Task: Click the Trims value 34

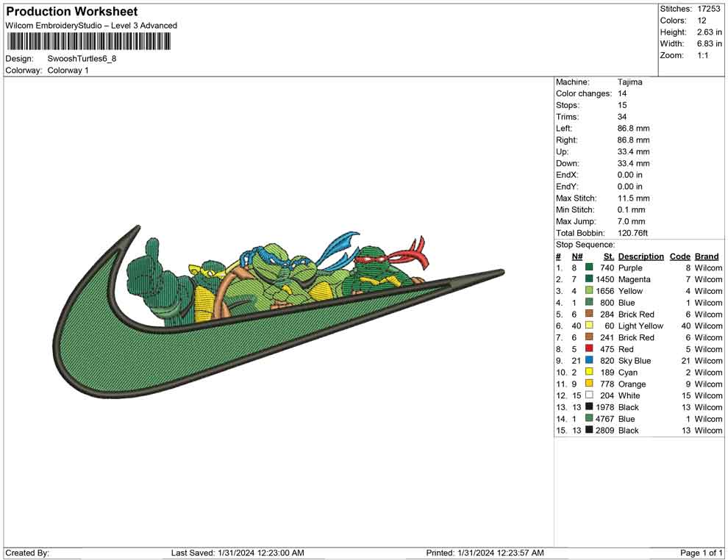Action: point(622,117)
